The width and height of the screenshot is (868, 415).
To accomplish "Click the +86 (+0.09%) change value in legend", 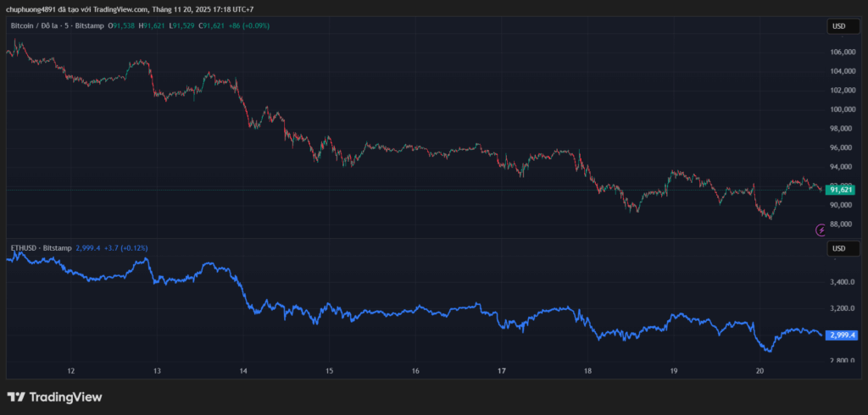I will (x=249, y=26).
